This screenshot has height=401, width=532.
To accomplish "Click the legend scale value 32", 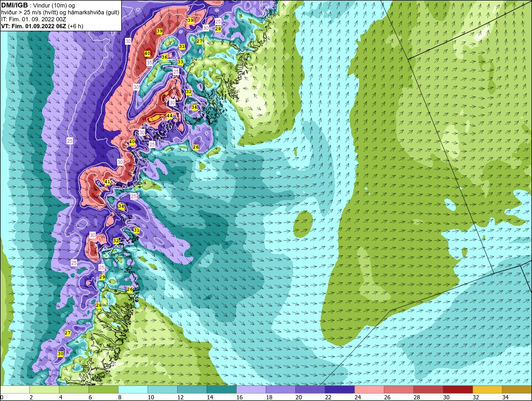I will [x=476, y=397].
